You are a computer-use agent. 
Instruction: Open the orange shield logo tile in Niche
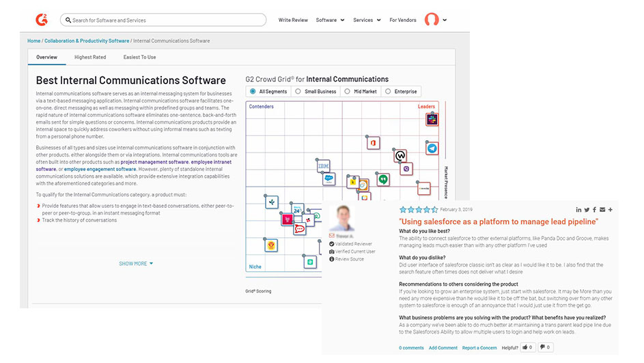pyautogui.click(x=271, y=245)
